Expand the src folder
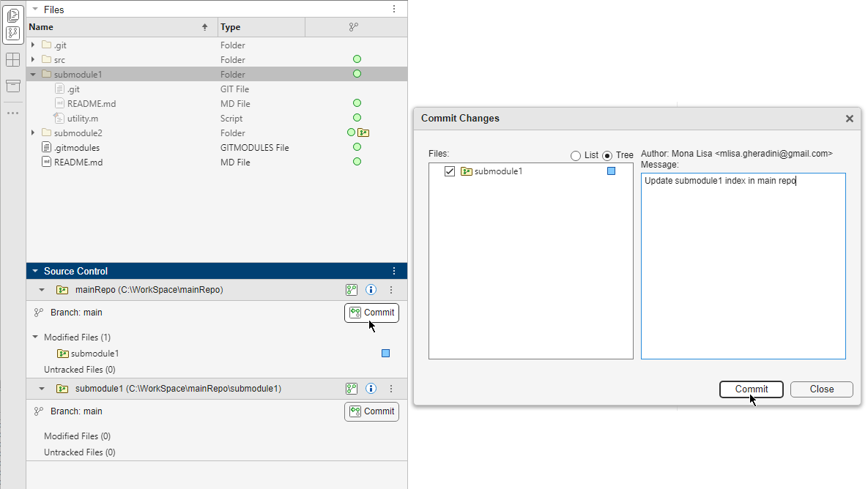 [32, 59]
